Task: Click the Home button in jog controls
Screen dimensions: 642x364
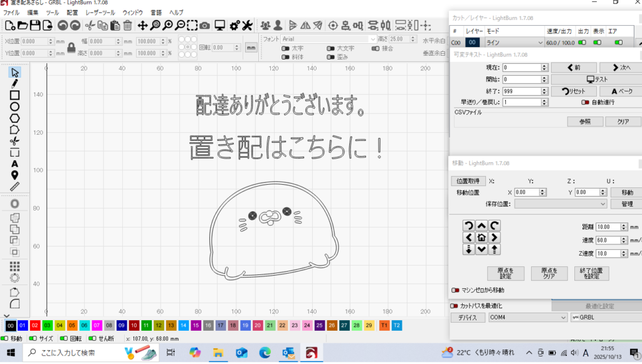Action: [481, 237]
